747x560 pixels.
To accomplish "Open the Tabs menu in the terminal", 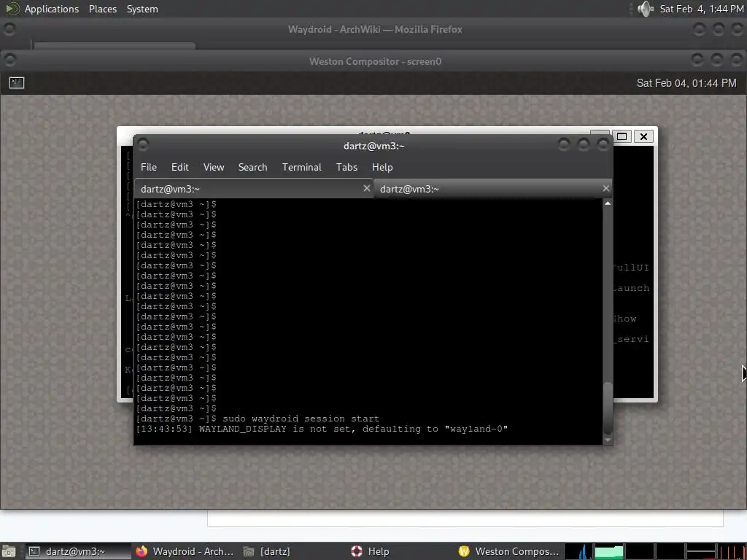I will pyautogui.click(x=347, y=167).
